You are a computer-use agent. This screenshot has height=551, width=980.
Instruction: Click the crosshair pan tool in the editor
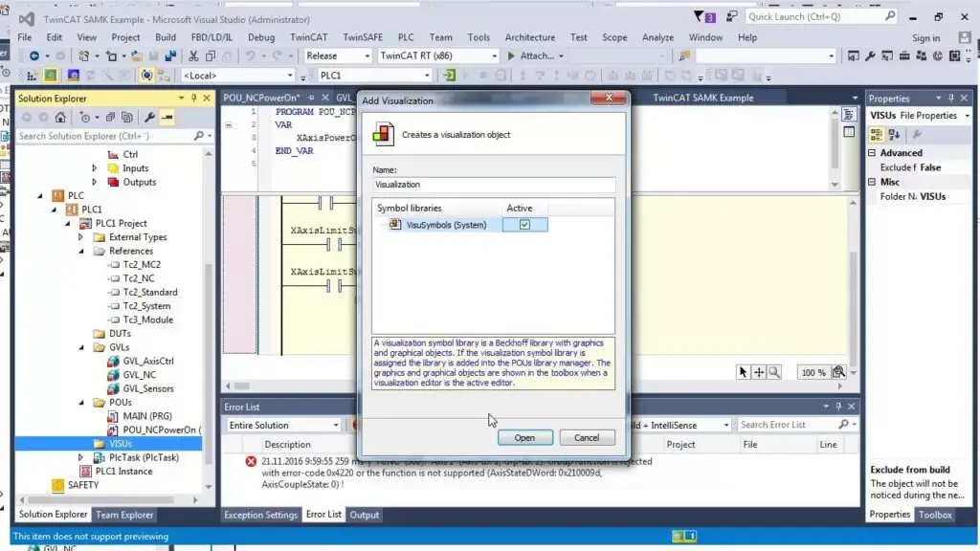coord(759,372)
